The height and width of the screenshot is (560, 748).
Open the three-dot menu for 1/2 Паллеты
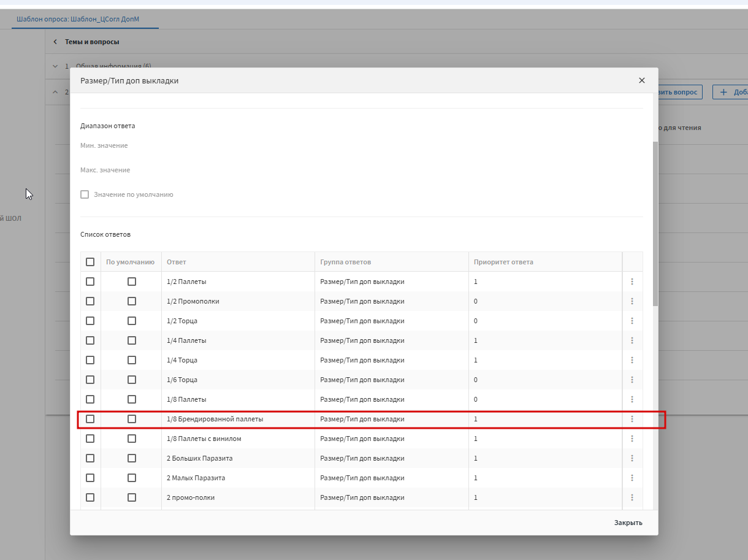click(632, 282)
